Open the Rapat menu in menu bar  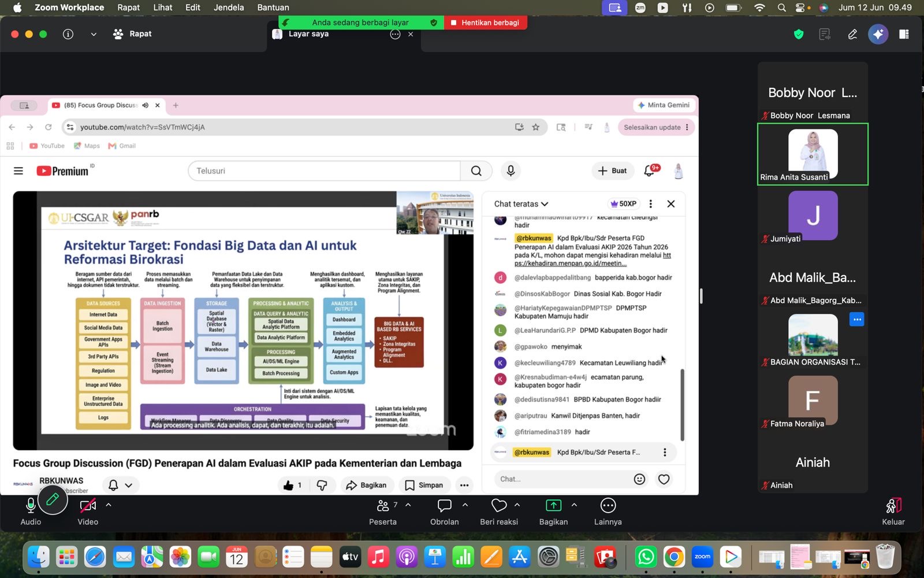[x=129, y=8]
